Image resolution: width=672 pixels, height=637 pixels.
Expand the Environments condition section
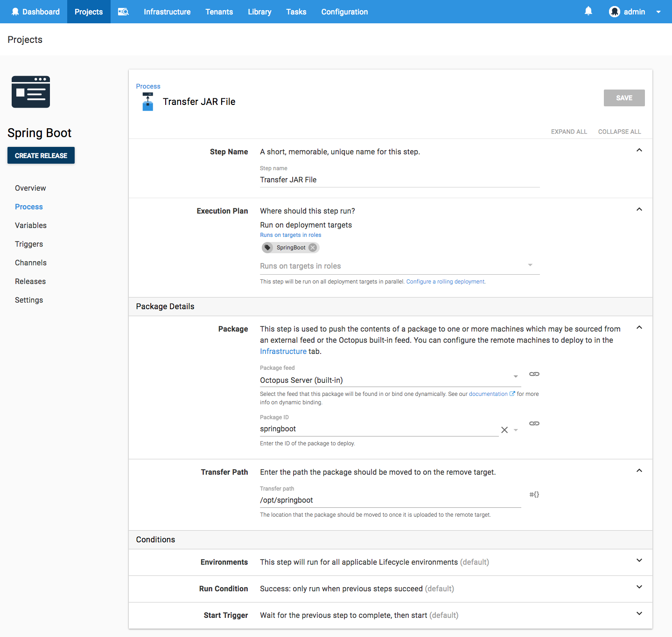coord(639,561)
